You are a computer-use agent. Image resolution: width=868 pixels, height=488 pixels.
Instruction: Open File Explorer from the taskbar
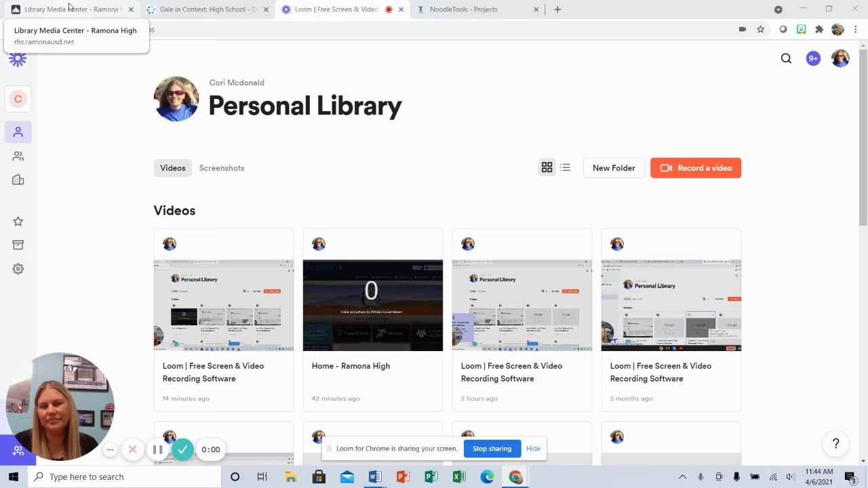click(x=291, y=476)
